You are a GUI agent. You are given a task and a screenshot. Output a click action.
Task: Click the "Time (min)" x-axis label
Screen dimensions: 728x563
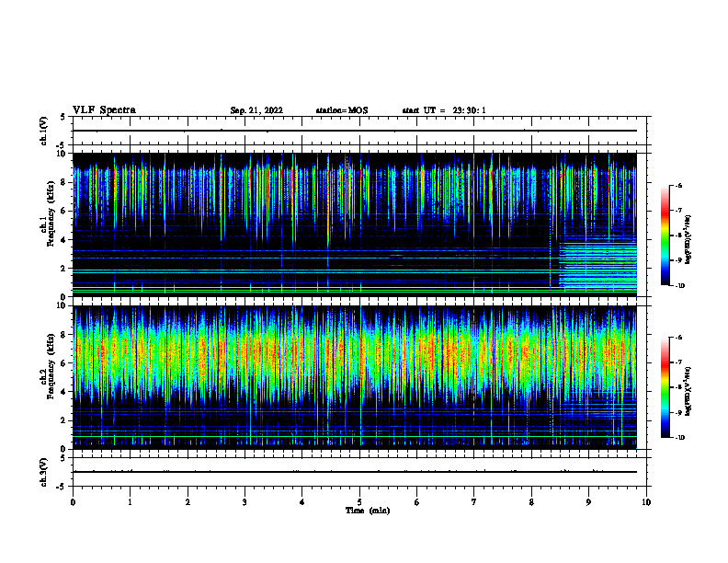368,511
